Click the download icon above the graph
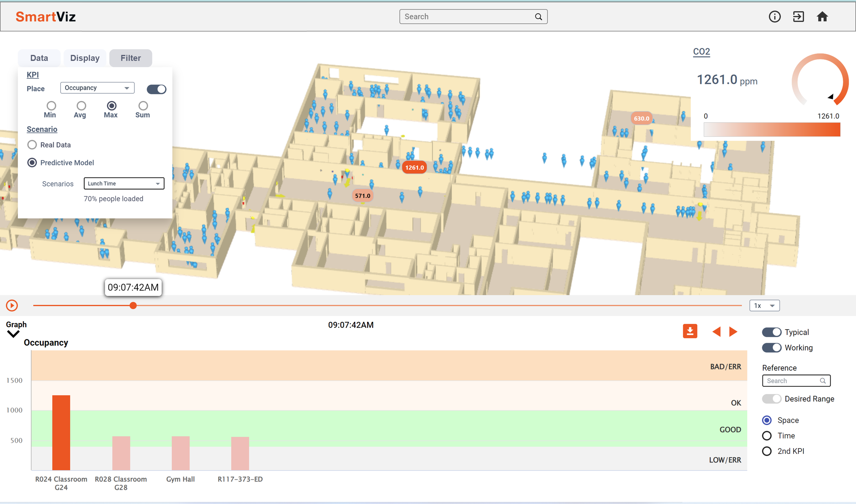Image resolution: width=856 pixels, height=504 pixels. coord(690,331)
